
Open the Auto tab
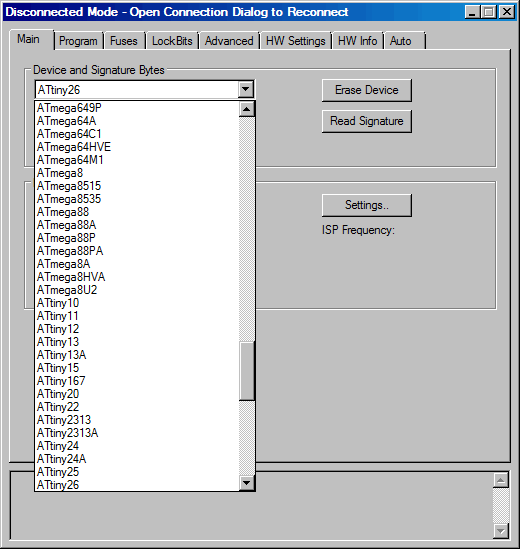pyautogui.click(x=404, y=41)
